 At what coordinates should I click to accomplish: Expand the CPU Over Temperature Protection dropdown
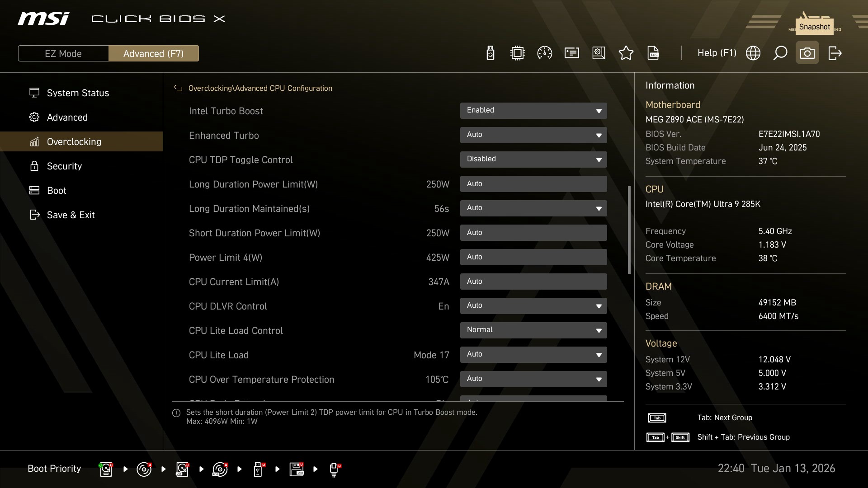(533, 379)
